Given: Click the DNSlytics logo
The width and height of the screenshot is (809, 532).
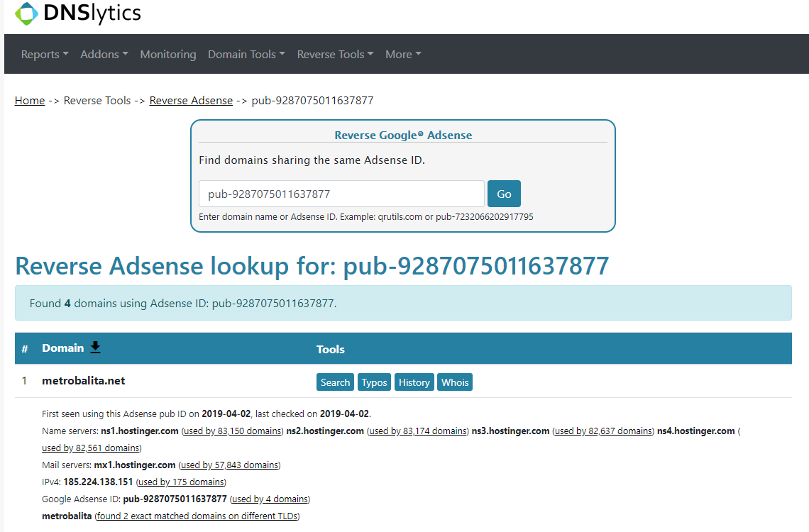Looking at the screenshot, I should coord(78,13).
